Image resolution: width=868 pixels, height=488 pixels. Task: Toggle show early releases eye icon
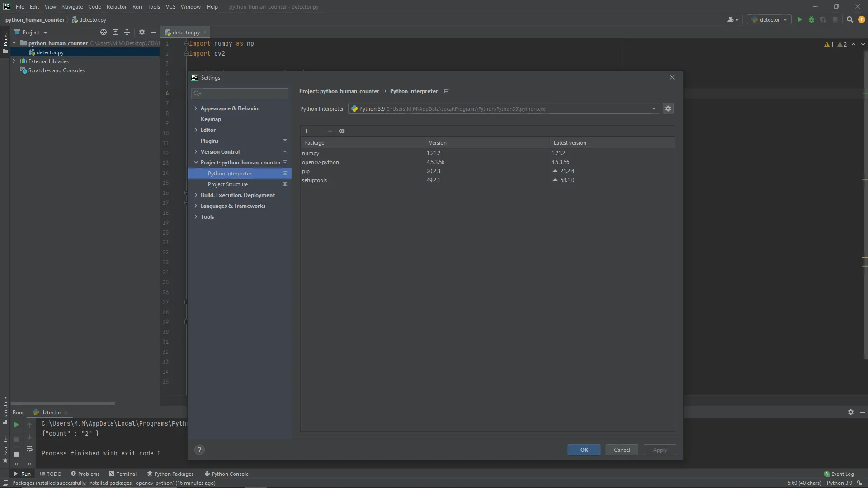point(342,131)
